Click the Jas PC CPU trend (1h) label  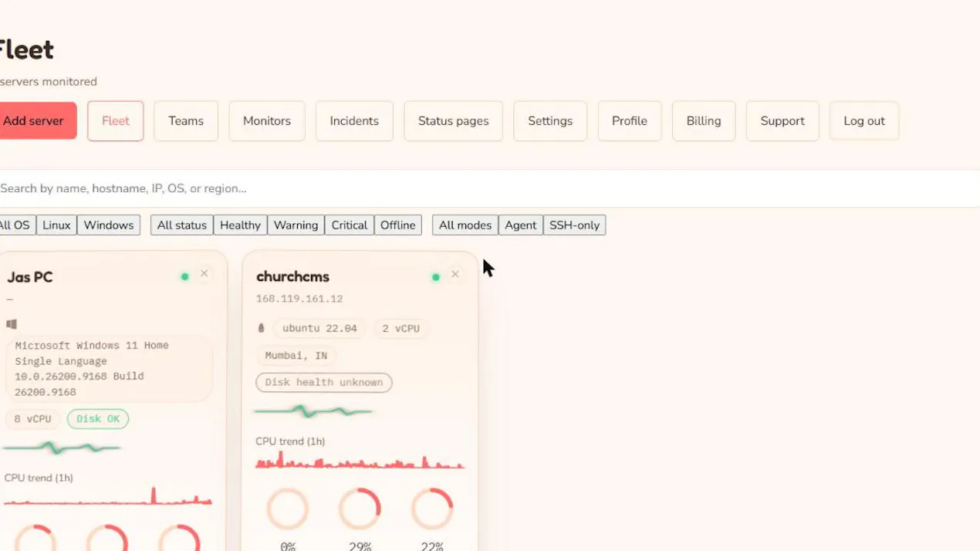[x=39, y=478]
